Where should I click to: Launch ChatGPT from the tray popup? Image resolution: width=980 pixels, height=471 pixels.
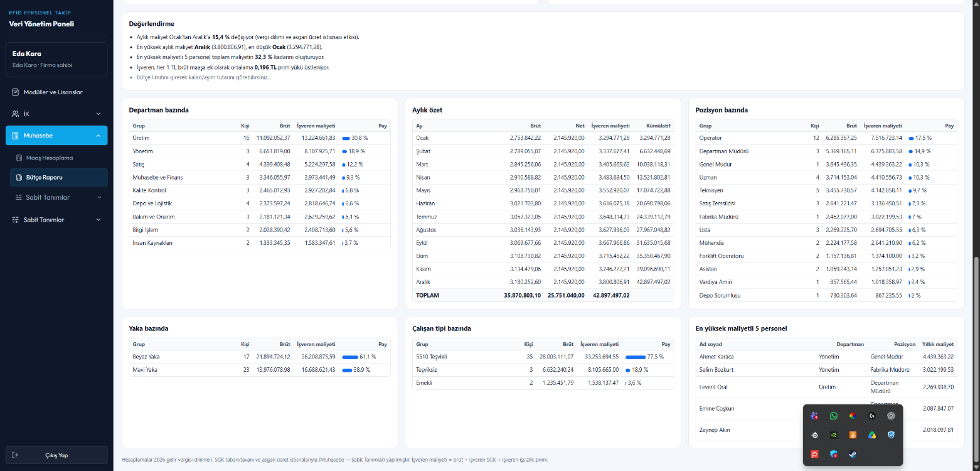891,416
